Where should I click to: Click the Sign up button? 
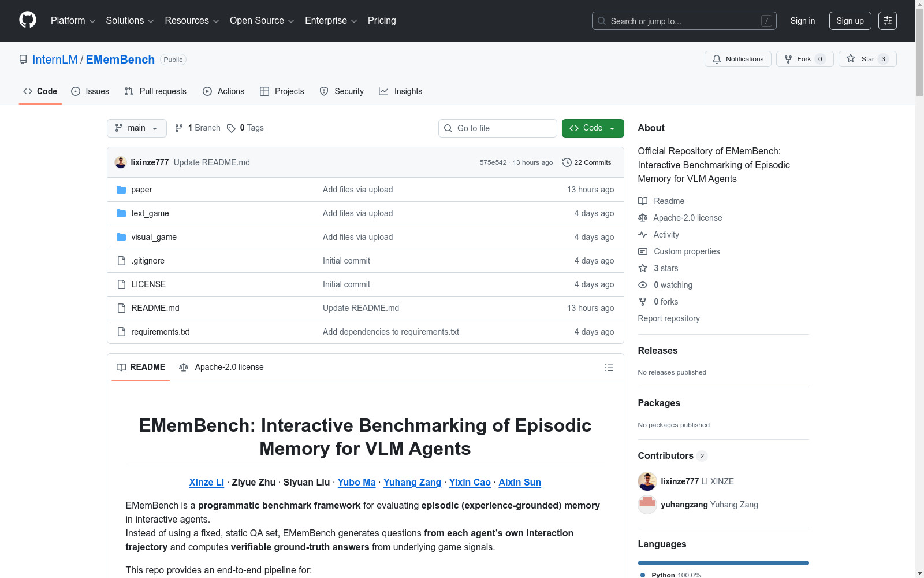click(850, 21)
